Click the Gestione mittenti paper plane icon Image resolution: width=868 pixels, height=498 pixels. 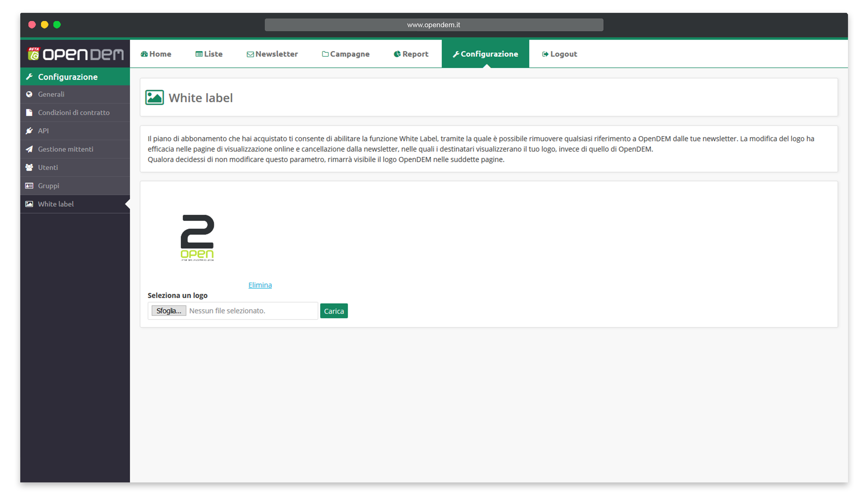click(x=29, y=149)
